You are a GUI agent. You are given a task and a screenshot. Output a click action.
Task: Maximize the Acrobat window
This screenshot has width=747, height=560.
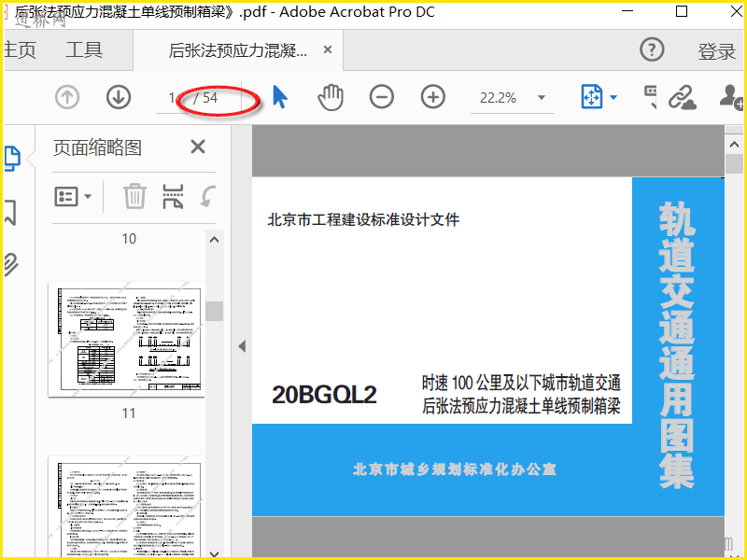point(682,11)
